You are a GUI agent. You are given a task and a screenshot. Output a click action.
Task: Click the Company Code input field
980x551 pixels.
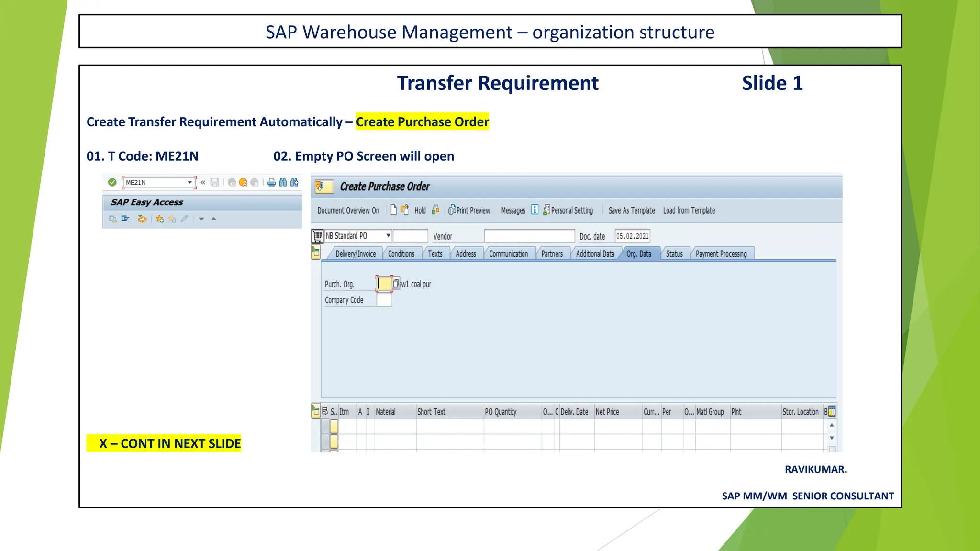coord(384,300)
